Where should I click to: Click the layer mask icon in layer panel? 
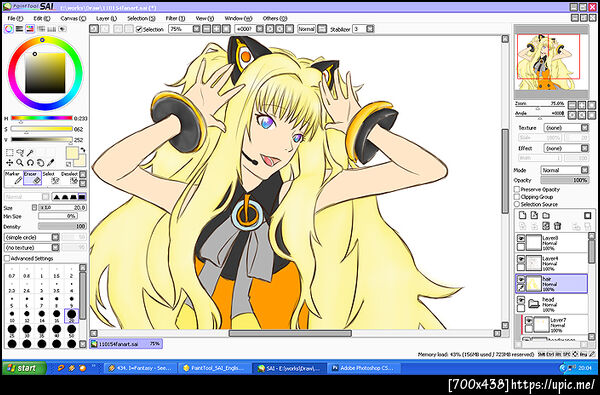(x=588, y=215)
